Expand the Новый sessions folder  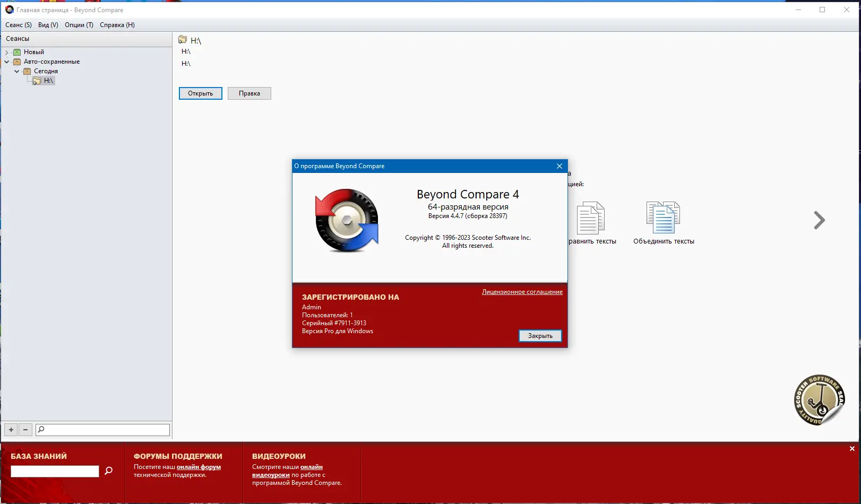tap(7, 53)
